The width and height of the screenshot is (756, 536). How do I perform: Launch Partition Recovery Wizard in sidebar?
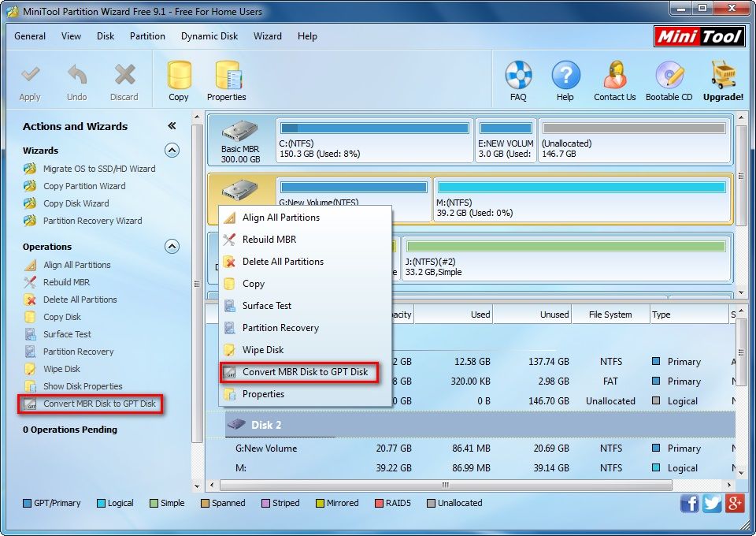(93, 221)
